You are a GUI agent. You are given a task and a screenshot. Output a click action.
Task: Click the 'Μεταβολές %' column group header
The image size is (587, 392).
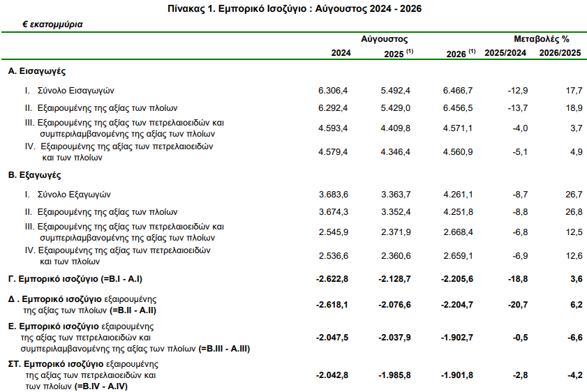click(x=542, y=39)
